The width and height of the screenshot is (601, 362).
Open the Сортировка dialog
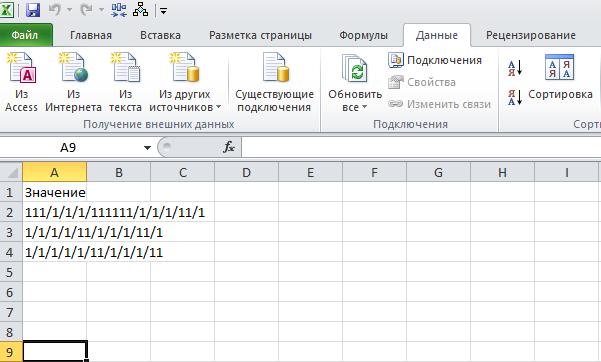(x=560, y=78)
